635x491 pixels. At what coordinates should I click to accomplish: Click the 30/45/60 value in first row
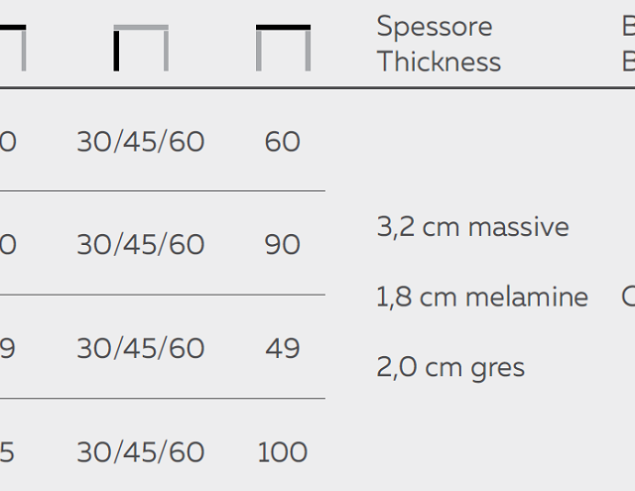[x=141, y=142]
